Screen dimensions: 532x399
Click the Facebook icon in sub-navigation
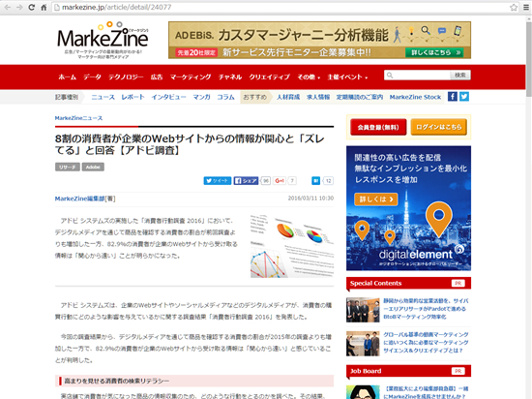pos(453,97)
